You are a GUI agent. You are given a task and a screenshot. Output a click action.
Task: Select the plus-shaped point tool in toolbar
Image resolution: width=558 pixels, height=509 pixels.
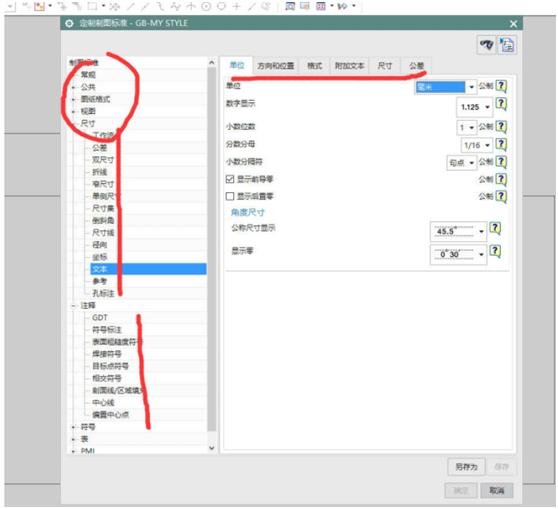236,6
